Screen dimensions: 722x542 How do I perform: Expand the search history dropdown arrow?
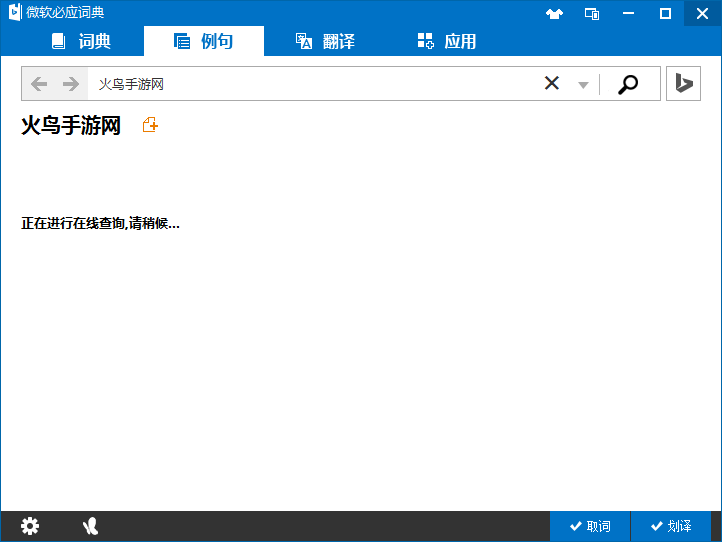tap(583, 85)
